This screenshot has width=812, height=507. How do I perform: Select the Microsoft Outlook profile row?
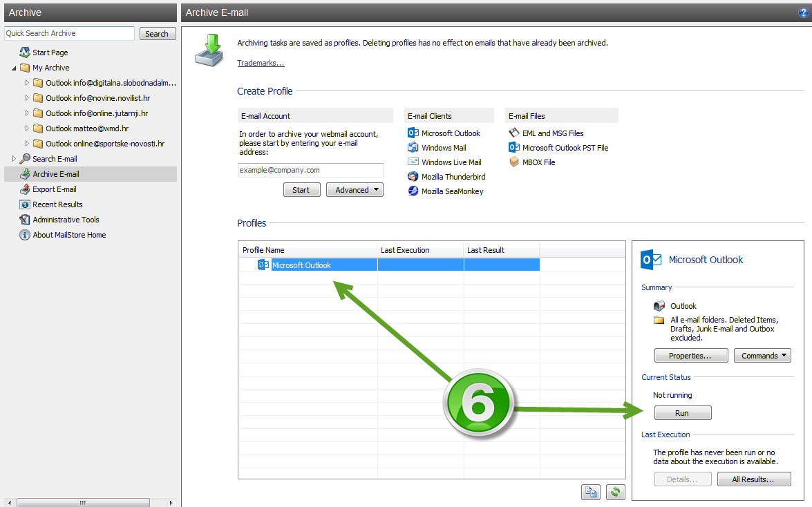pos(389,265)
